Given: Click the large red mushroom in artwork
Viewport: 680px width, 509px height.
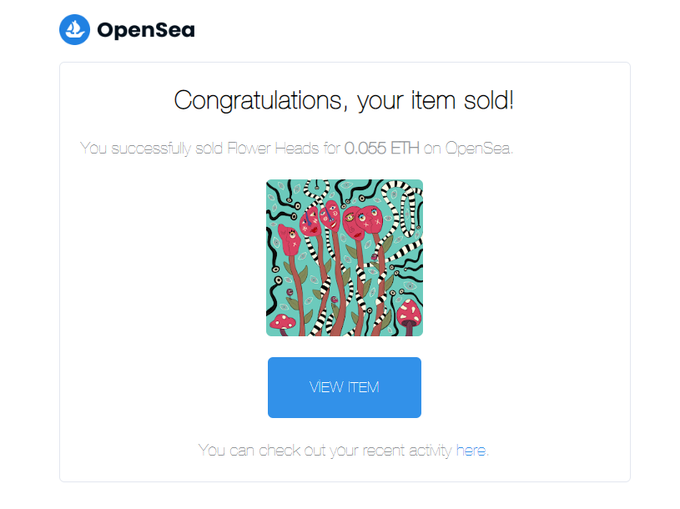Looking at the screenshot, I should pyautogui.click(x=409, y=316).
